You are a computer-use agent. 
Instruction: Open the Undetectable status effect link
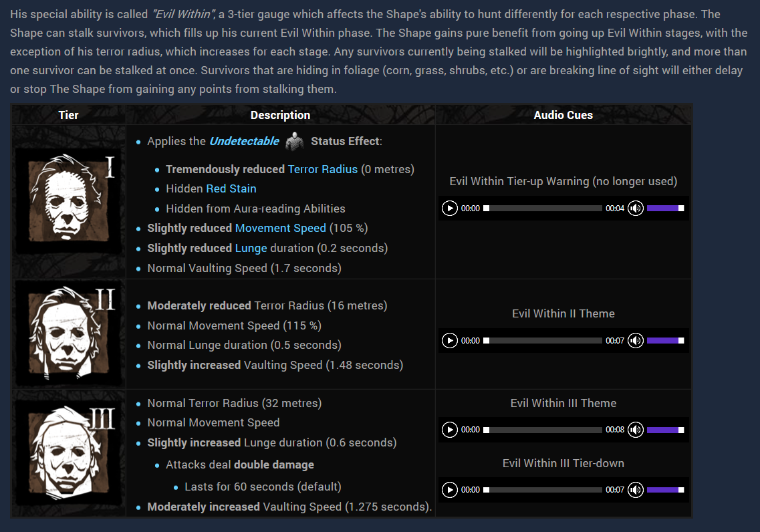244,142
